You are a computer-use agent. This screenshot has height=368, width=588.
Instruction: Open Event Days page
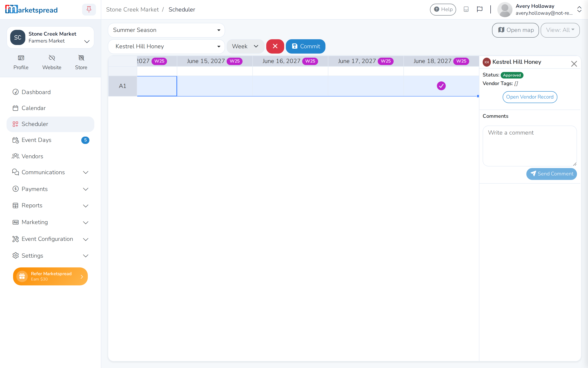(50, 140)
